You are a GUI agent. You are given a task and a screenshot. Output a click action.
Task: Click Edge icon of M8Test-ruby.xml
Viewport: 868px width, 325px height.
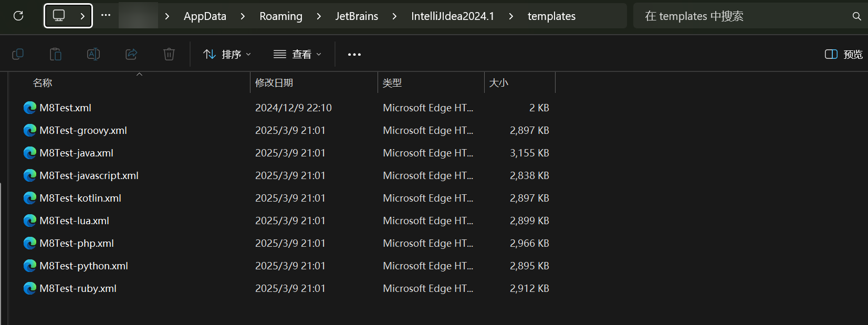[x=30, y=288]
